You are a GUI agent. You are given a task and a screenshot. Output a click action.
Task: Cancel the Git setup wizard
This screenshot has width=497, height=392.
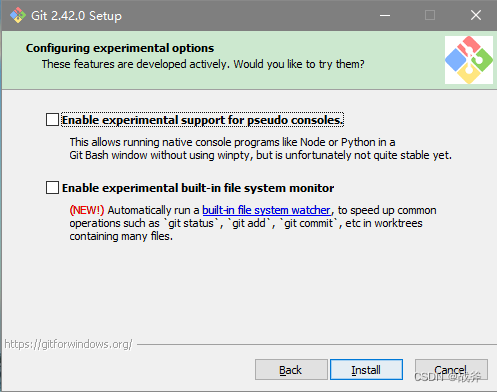[451, 370]
